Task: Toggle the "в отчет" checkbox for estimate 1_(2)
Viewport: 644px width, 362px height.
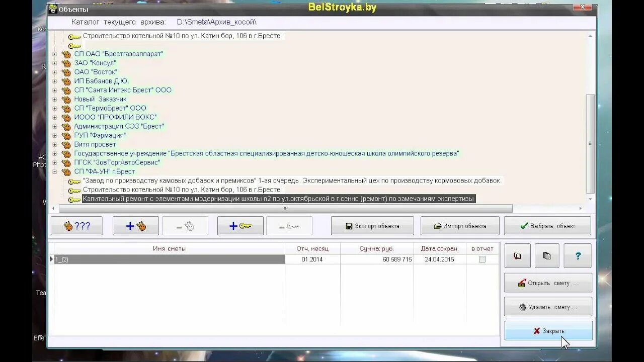Action: pyautogui.click(x=481, y=259)
